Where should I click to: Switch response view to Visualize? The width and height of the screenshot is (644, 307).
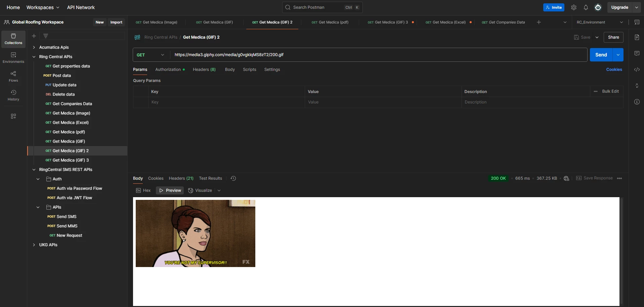pyautogui.click(x=200, y=190)
